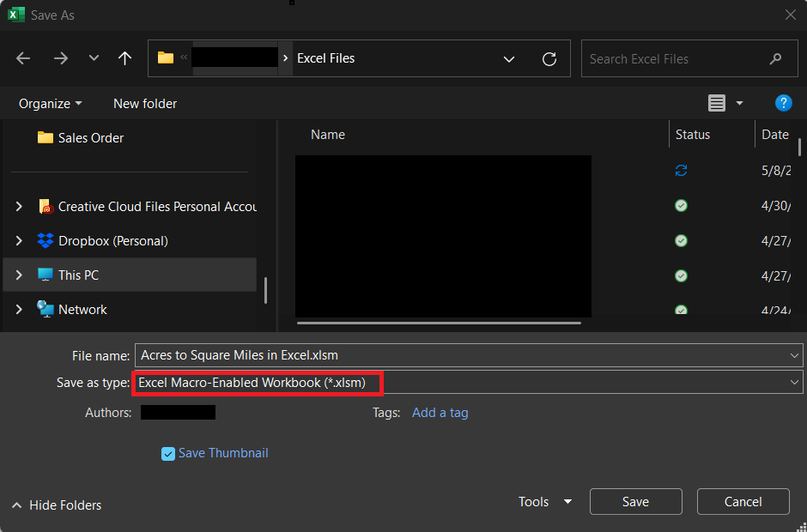Image resolution: width=807 pixels, height=532 pixels.
Task: Change the view layout icon
Action: (716, 104)
